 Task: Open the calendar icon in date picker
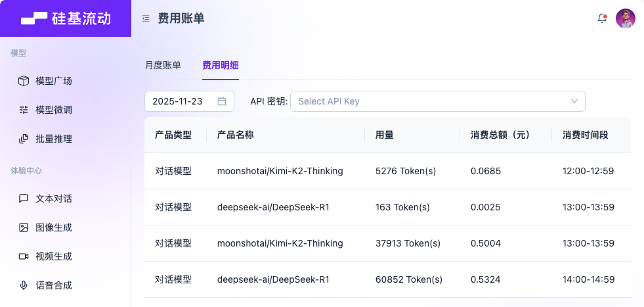tap(222, 101)
